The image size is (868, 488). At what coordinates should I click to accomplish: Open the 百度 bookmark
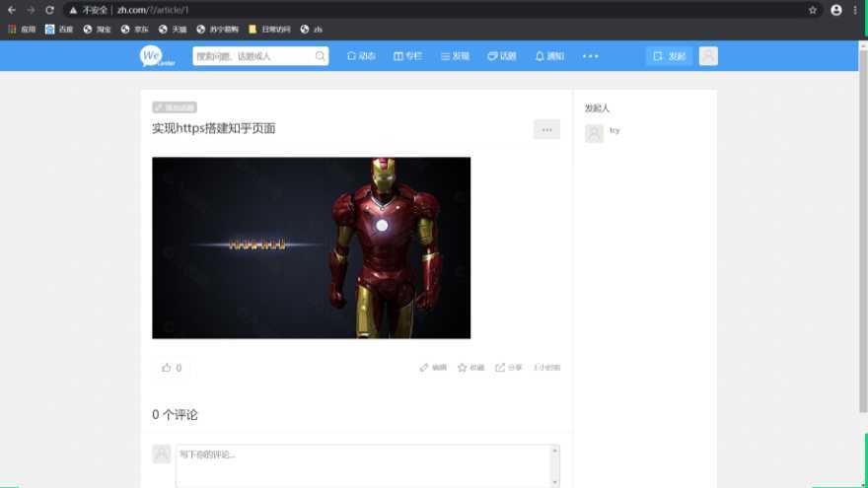pos(59,30)
